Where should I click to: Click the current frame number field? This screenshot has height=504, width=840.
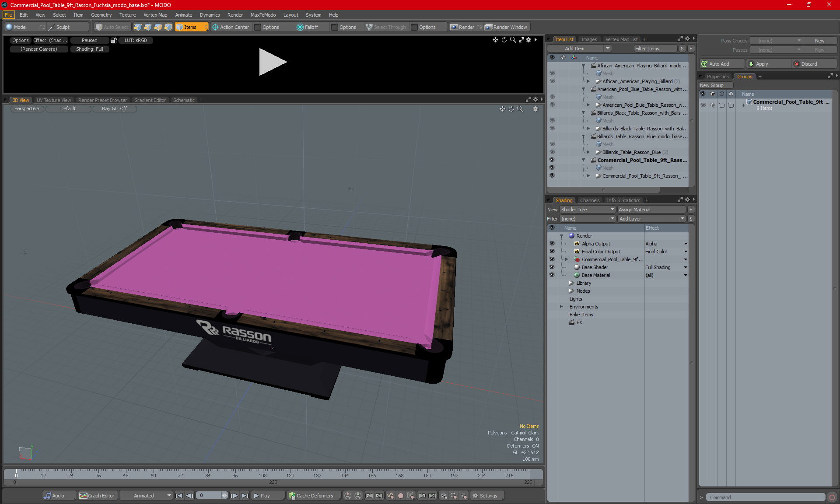(209, 496)
